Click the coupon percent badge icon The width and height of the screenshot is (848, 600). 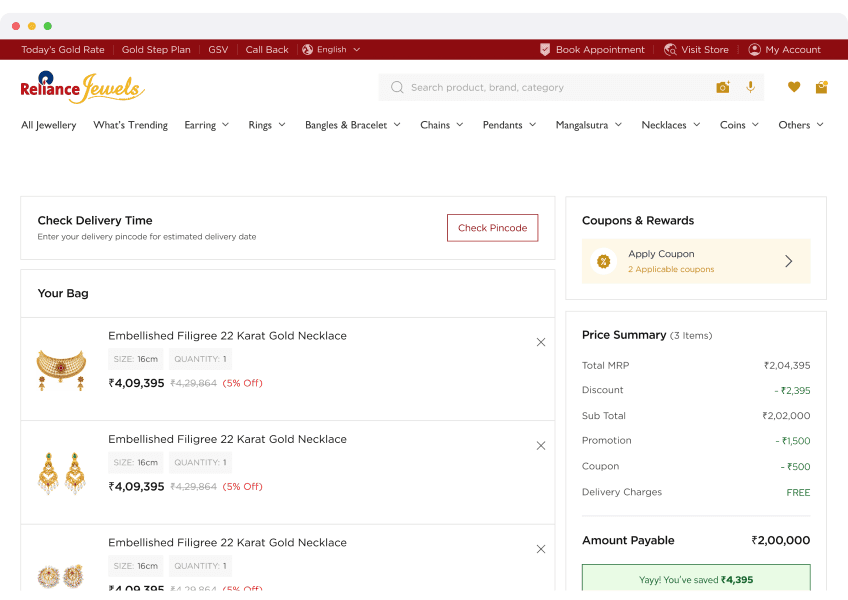[604, 262]
